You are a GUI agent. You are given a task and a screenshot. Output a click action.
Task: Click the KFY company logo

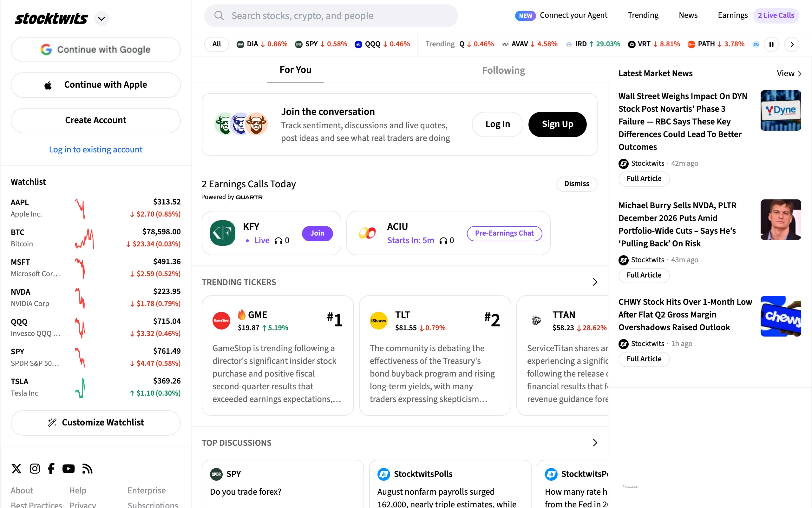222,233
